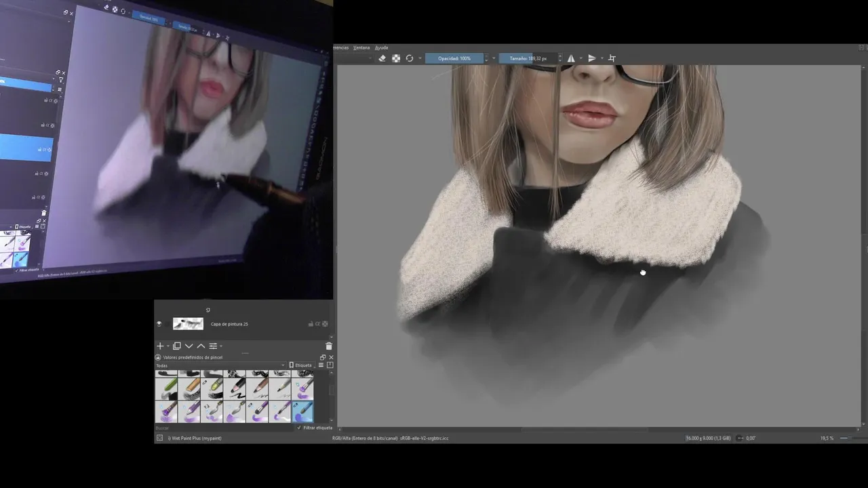
Task: Open the Ayuda menu
Action: (x=382, y=47)
